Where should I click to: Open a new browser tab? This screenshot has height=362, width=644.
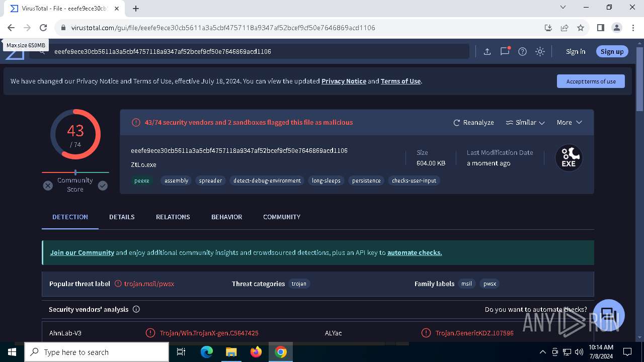click(136, 8)
